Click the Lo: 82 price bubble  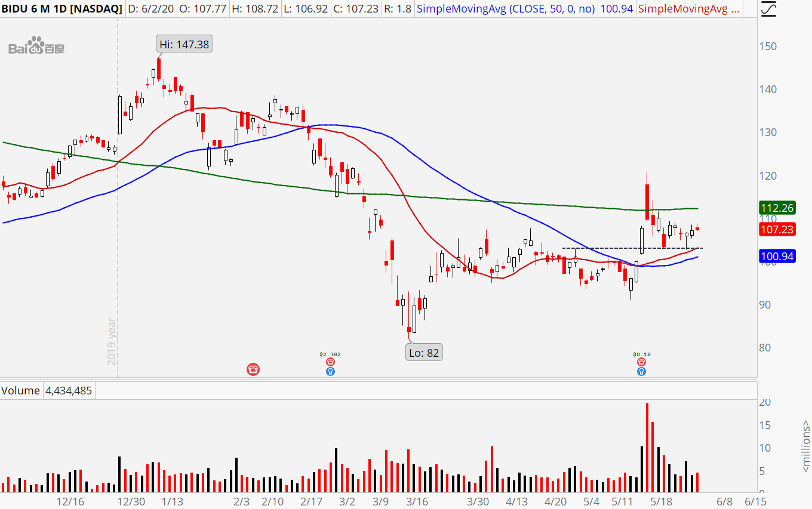pyautogui.click(x=424, y=353)
